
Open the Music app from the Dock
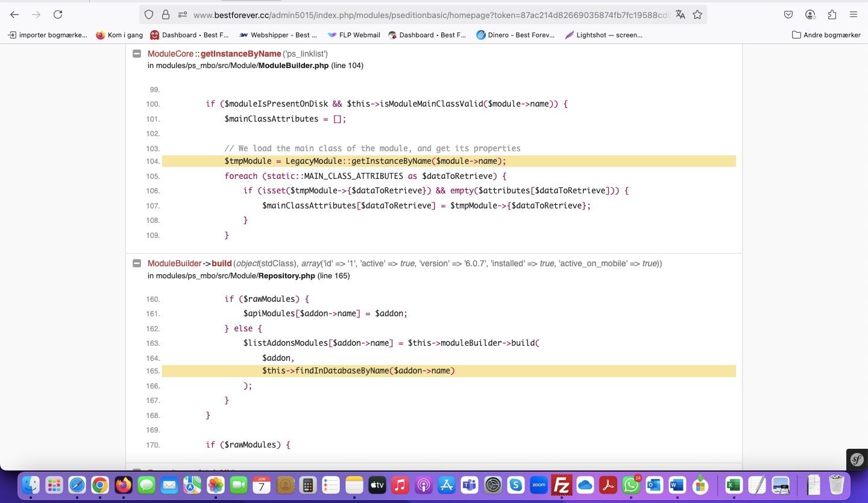400,485
